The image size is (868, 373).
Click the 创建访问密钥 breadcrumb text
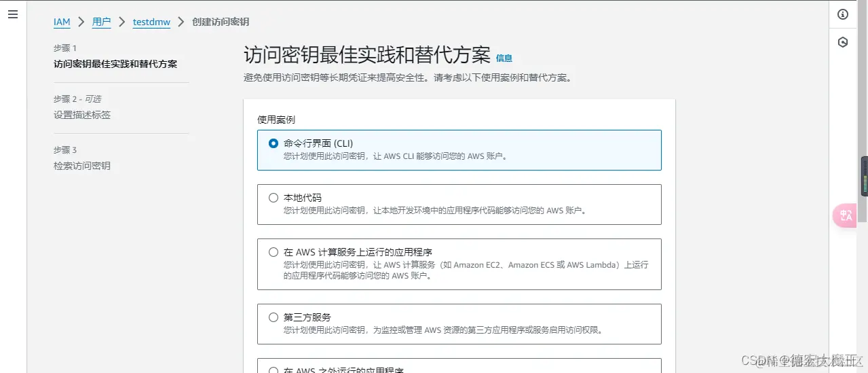click(x=221, y=22)
